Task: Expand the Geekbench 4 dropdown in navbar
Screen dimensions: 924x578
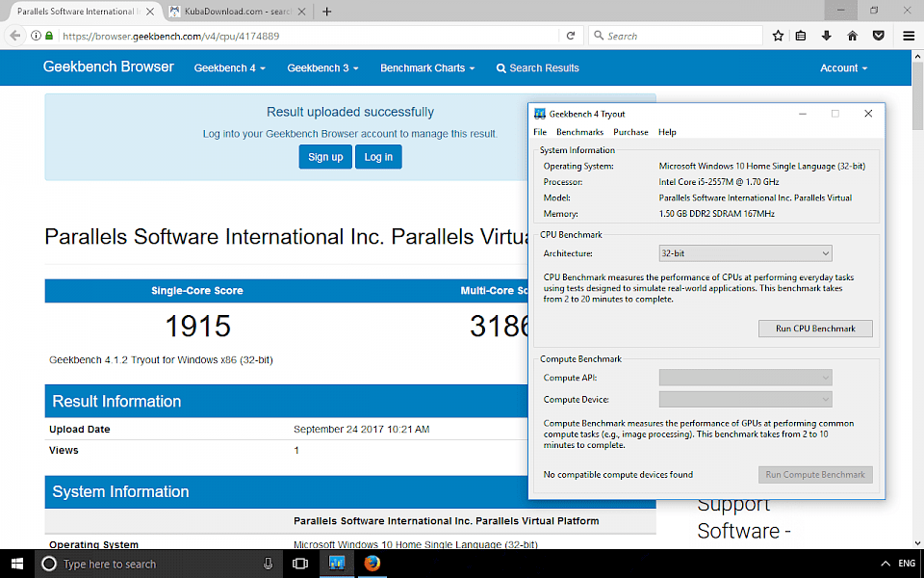Action: tap(230, 67)
